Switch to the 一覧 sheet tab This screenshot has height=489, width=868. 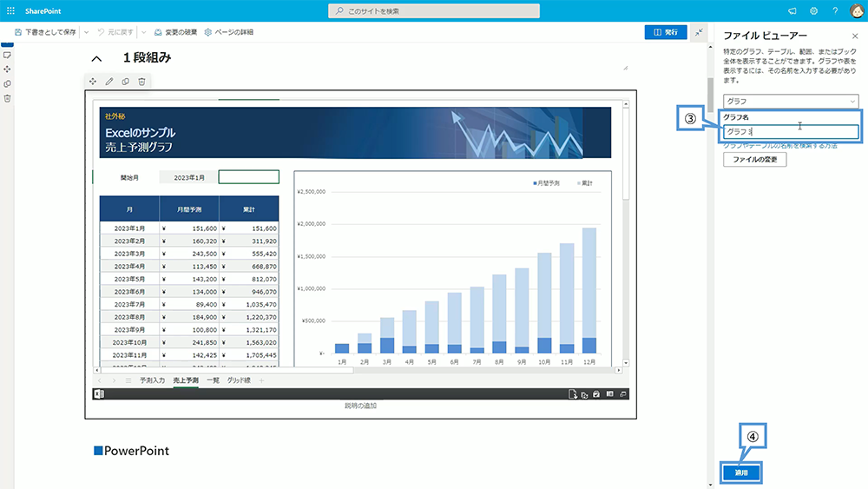coord(213,380)
